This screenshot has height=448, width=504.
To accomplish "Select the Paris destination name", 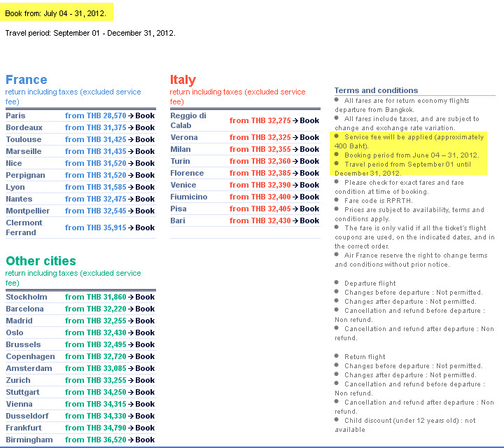I will [x=15, y=115].
